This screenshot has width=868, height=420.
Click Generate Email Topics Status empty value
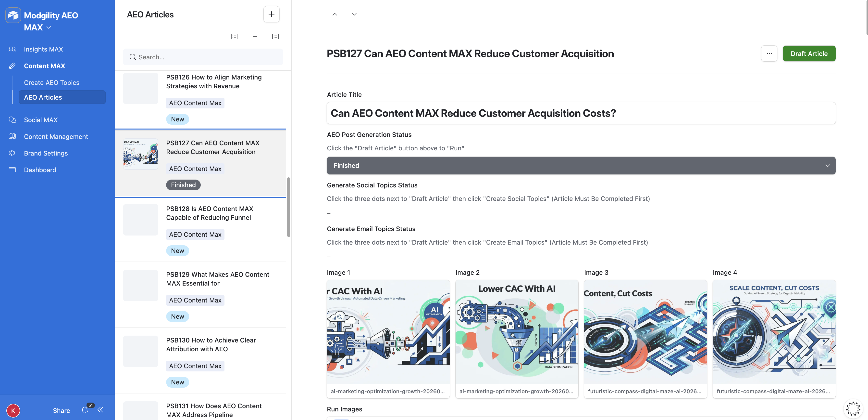pos(329,257)
